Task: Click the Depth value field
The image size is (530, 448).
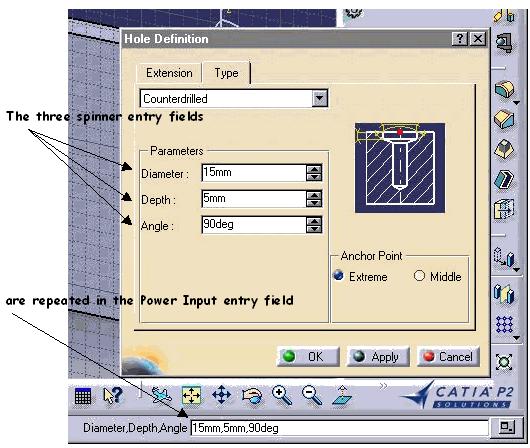Action: click(x=254, y=198)
